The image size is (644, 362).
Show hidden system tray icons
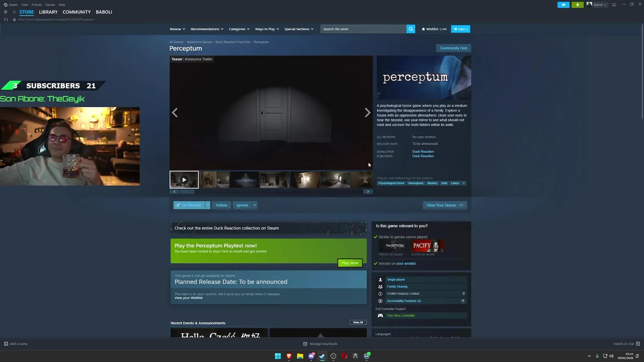589,356
